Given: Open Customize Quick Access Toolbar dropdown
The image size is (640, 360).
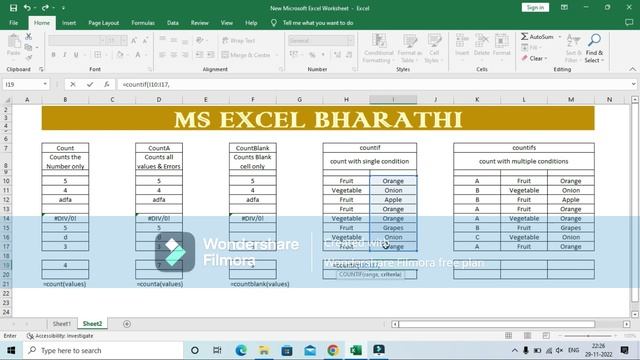Looking at the screenshot, I should (63, 8).
